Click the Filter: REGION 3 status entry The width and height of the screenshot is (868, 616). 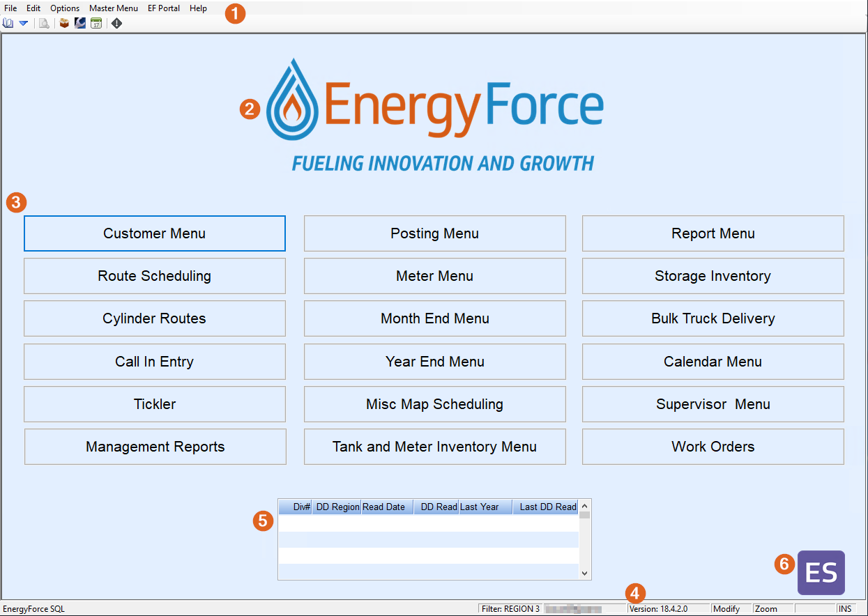tap(511, 609)
